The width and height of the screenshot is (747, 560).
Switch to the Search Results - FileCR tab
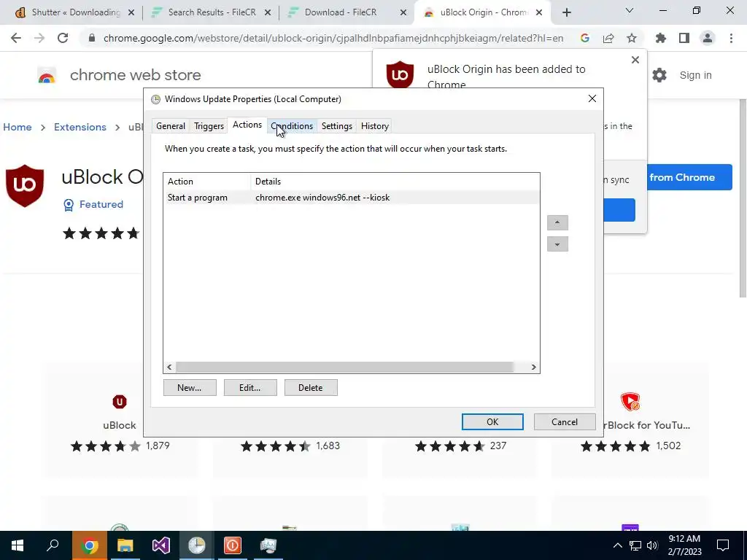pyautogui.click(x=211, y=12)
